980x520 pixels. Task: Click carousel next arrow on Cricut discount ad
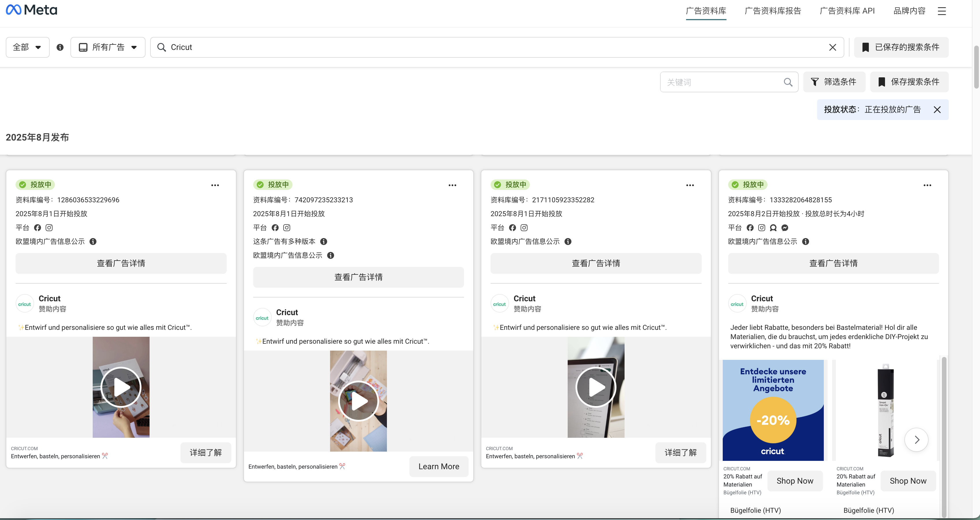(917, 439)
